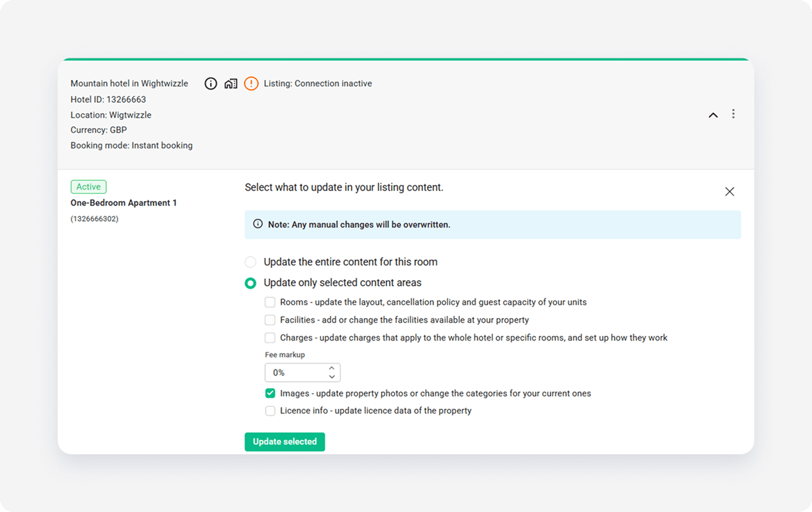This screenshot has height=512, width=812.
Task: Click the Update selected button
Action: click(x=285, y=442)
